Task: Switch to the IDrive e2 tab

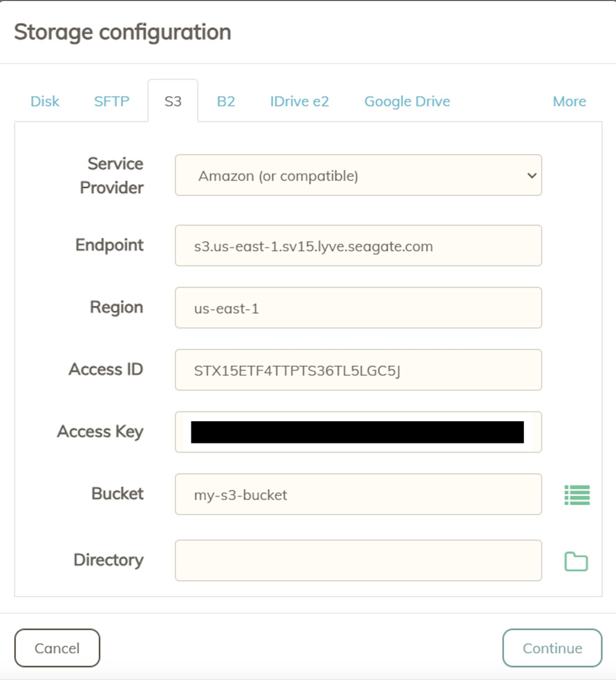Action: tap(299, 102)
